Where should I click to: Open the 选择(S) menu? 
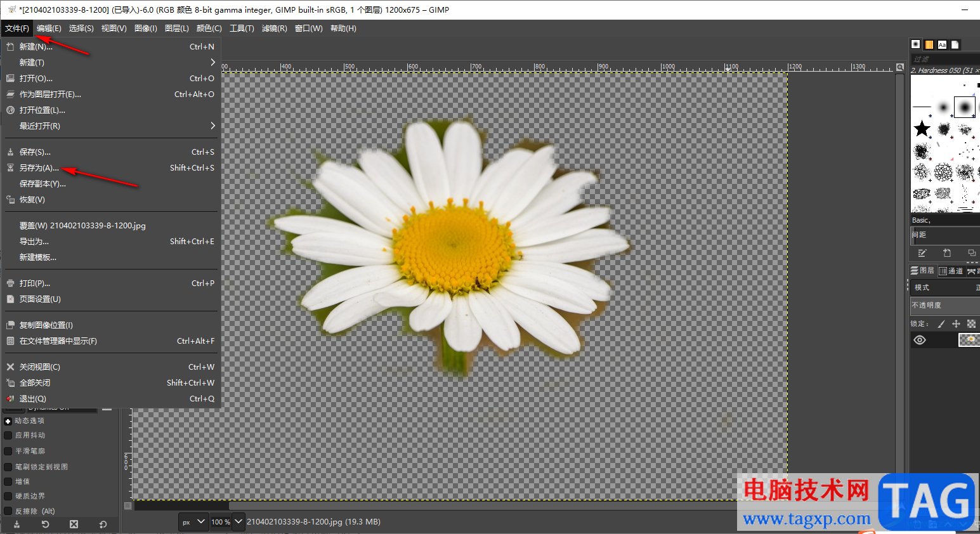[81, 28]
